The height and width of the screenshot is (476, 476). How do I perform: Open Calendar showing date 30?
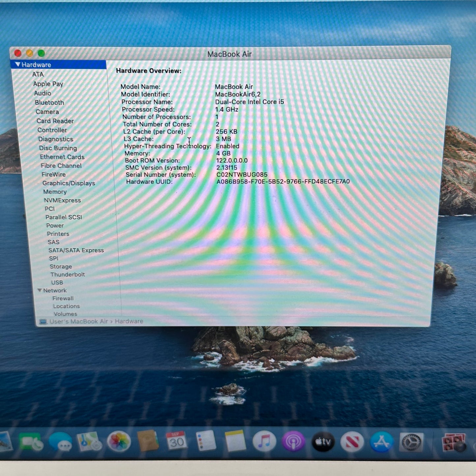pyautogui.click(x=176, y=441)
